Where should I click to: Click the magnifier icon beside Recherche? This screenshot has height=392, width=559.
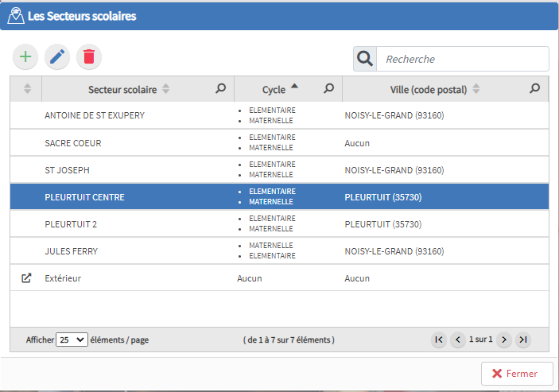click(x=365, y=59)
